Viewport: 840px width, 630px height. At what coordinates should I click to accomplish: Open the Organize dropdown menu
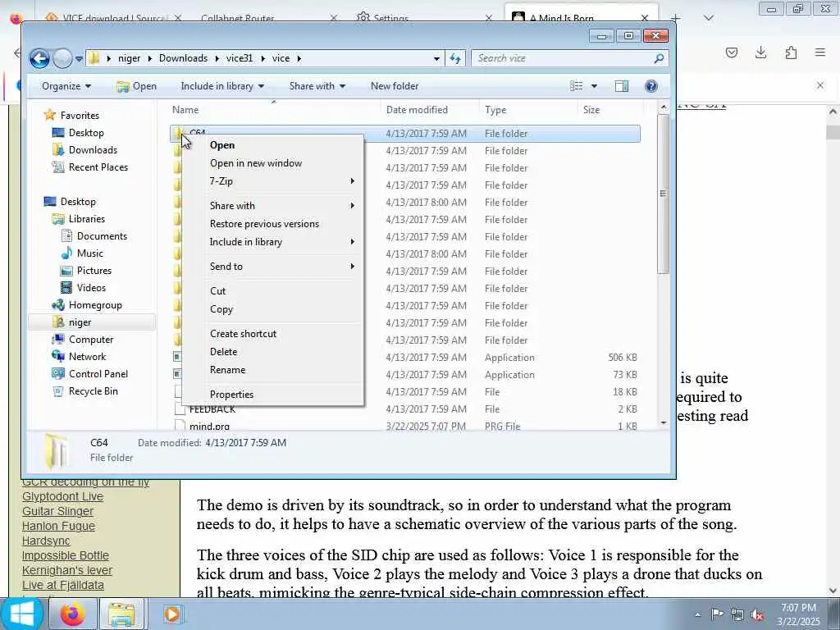(x=66, y=86)
